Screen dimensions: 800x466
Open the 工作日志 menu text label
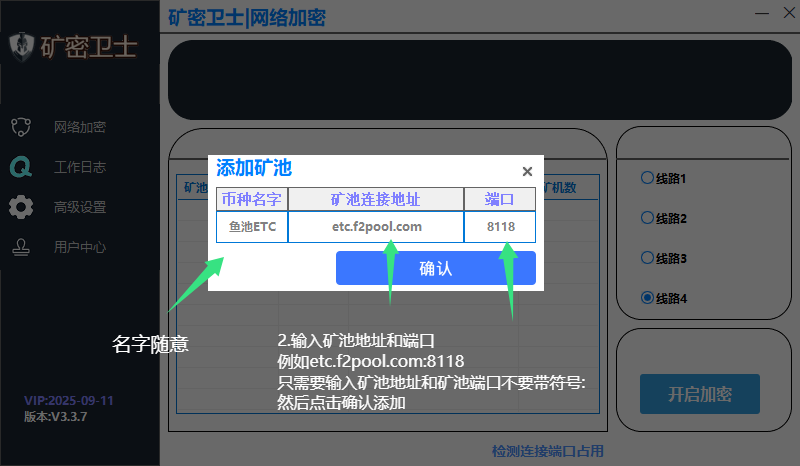click(80, 167)
